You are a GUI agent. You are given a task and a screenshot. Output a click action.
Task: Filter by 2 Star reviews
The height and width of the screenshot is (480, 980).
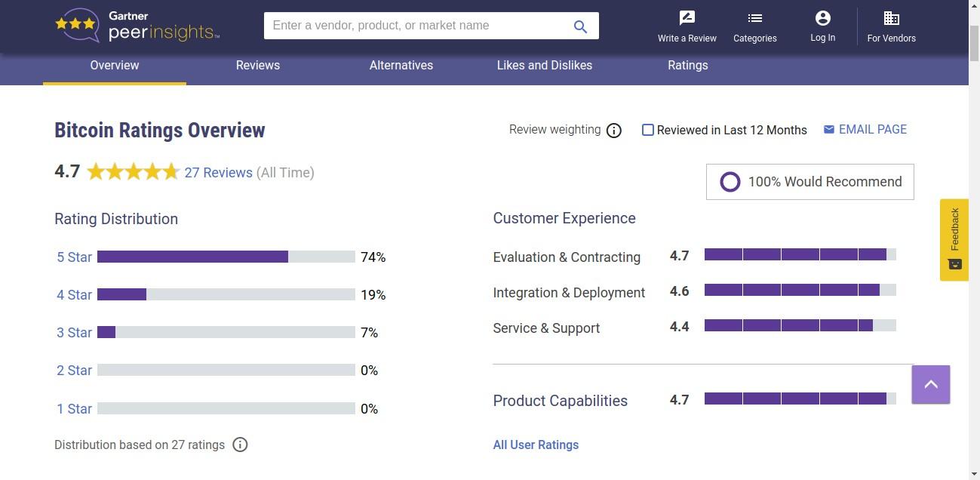(74, 371)
